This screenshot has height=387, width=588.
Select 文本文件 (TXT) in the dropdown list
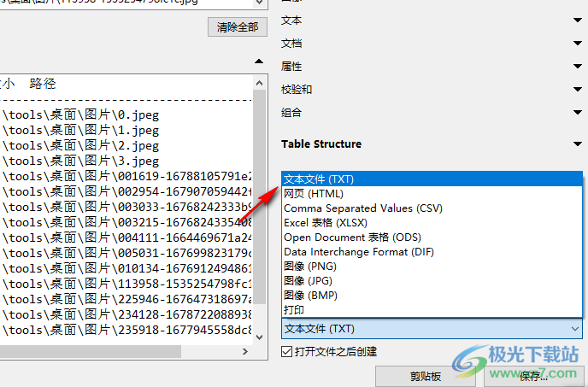[432, 179]
